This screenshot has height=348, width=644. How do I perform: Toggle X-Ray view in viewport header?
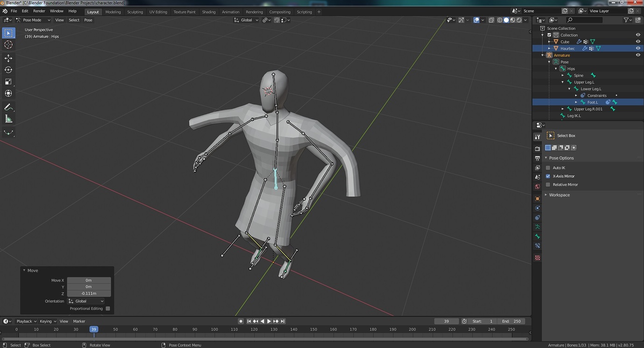pos(491,20)
